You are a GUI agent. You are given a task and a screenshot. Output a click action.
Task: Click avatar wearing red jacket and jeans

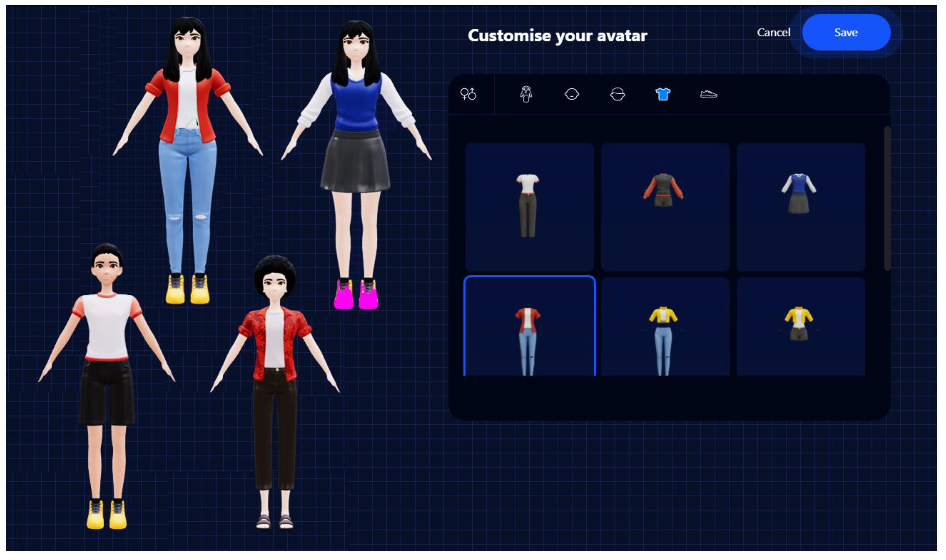(x=188, y=160)
